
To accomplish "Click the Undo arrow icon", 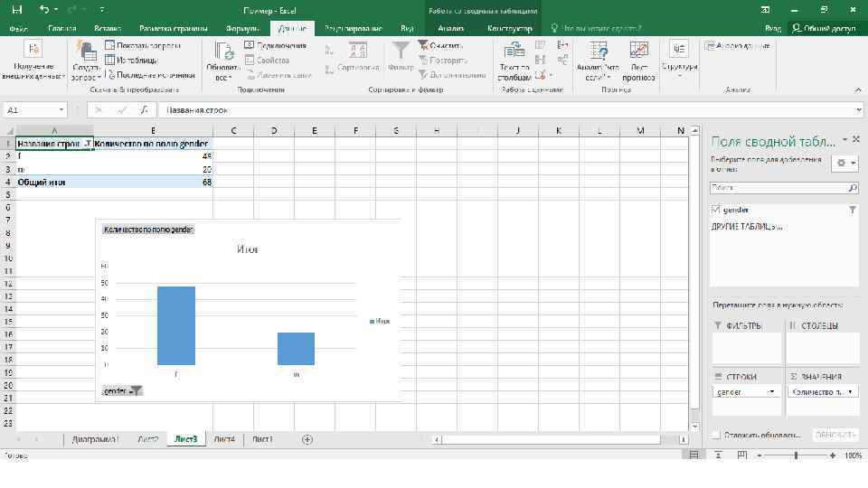I will [44, 9].
